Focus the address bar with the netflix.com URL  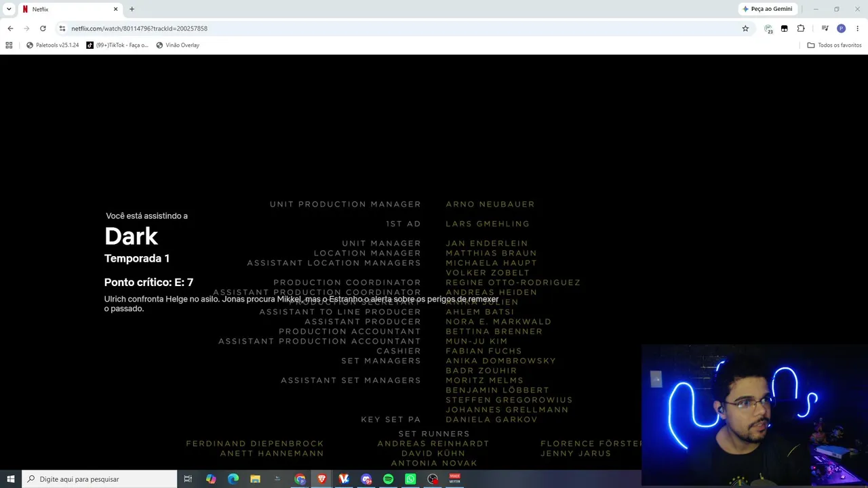[x=400, y=28]
